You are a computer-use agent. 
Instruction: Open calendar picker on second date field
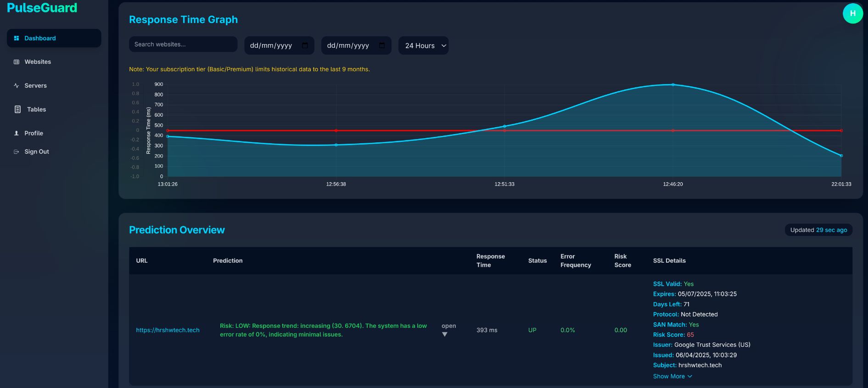(x=382, y=45)
